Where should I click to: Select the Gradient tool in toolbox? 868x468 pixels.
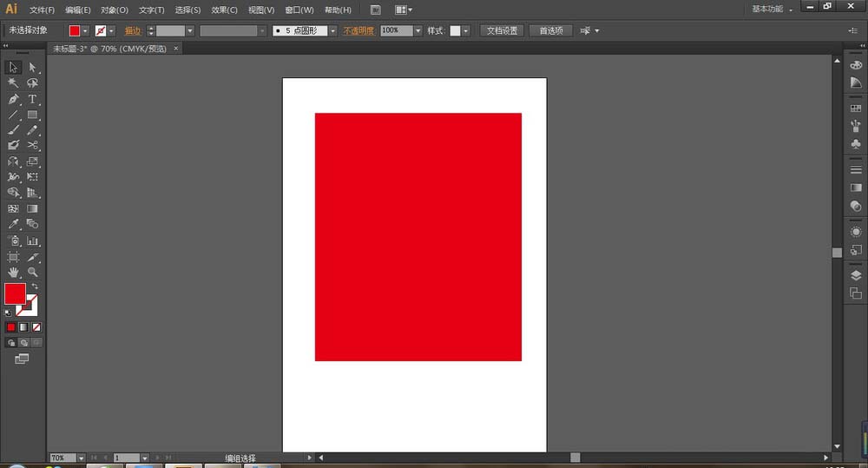pyautogui.click(x=33, y=208)
